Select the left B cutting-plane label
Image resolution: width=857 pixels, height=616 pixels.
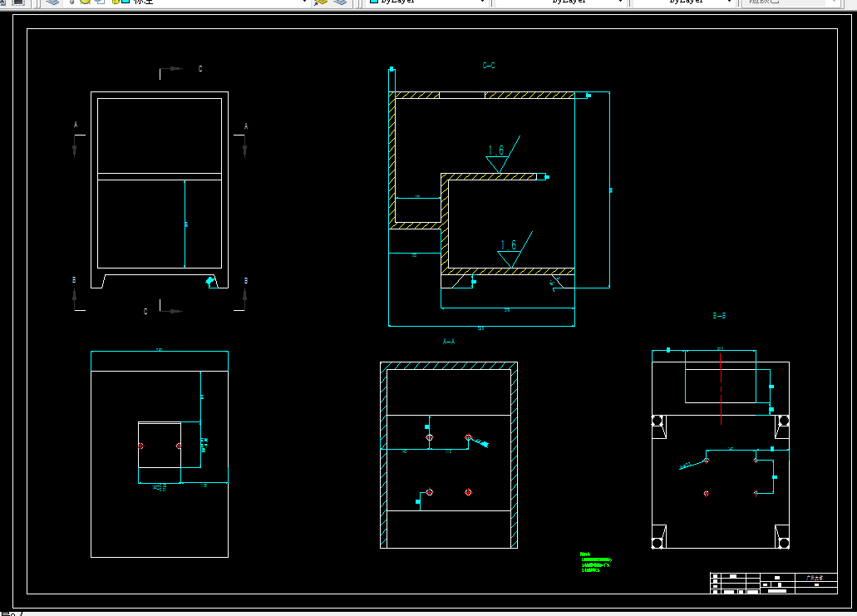74,280
